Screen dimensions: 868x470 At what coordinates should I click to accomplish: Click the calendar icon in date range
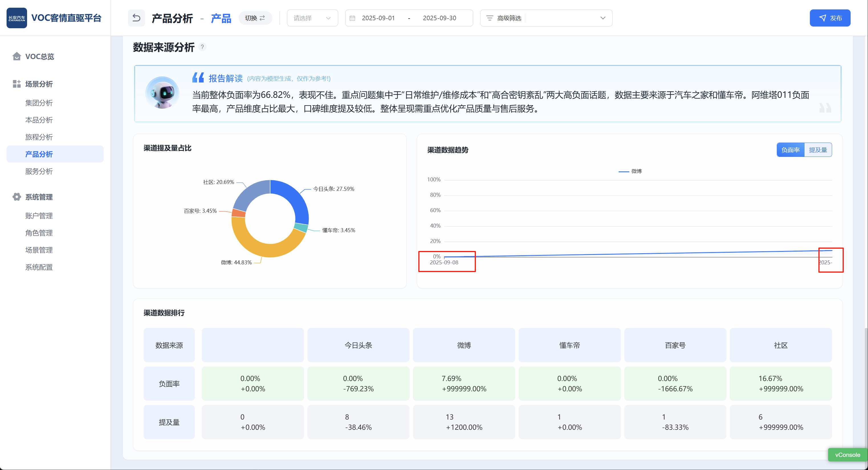click(x=353, y=18)
